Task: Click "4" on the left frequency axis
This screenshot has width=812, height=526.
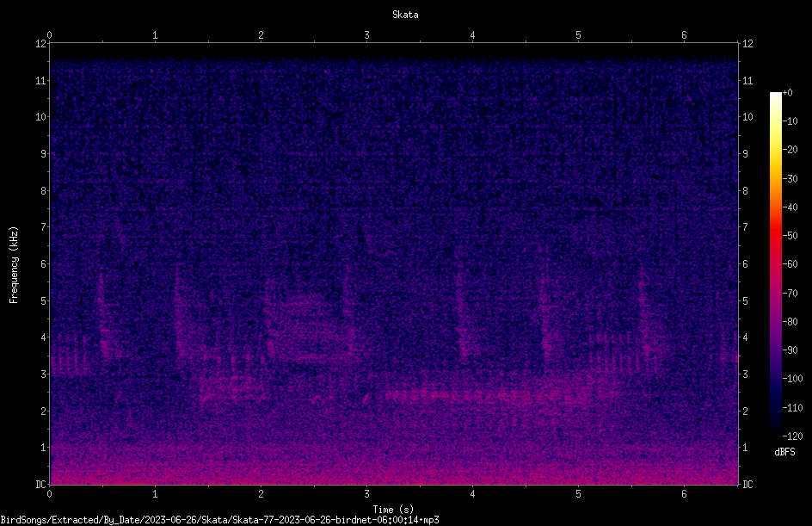Action: [44, 337]
